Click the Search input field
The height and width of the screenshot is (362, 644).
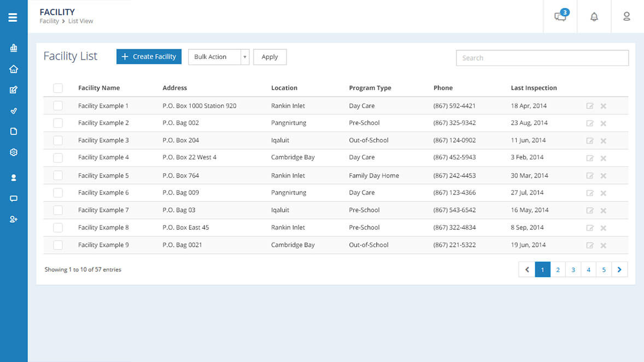point(542,58)
